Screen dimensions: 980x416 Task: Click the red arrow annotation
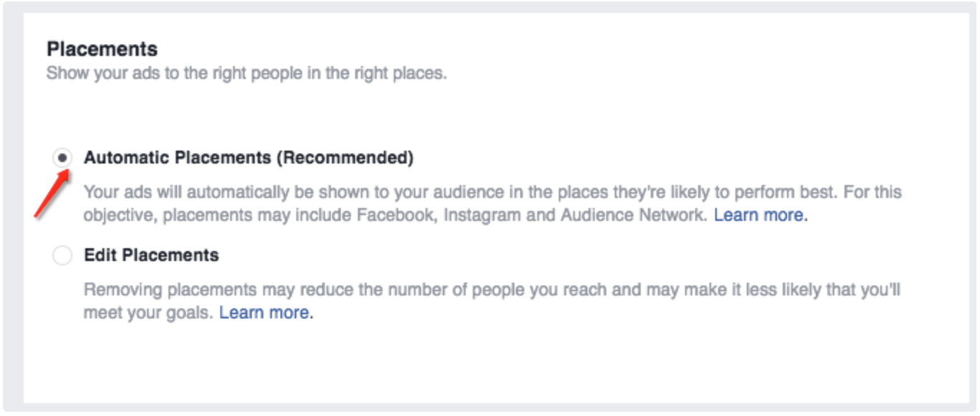(50, 196)
